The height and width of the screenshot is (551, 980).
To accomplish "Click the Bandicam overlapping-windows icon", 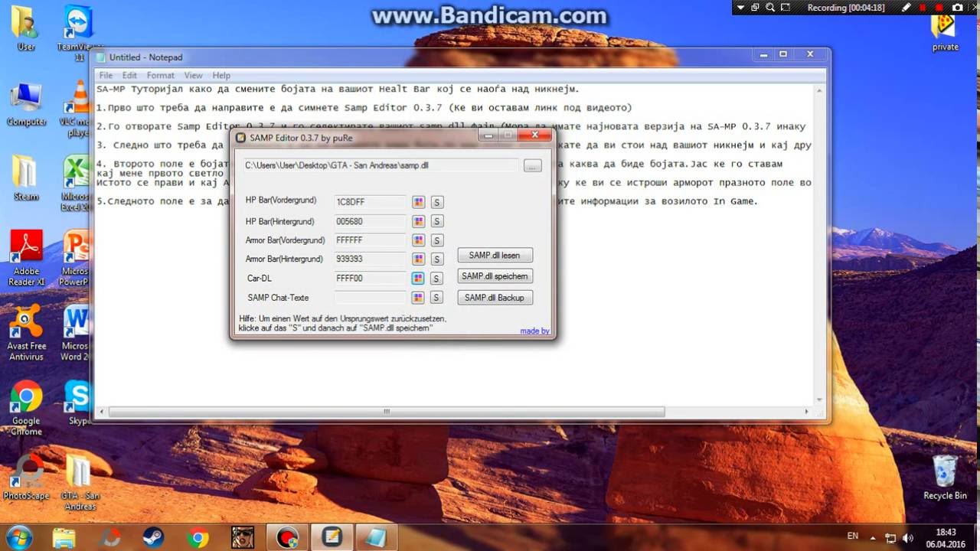I will [x=756, y=8].
